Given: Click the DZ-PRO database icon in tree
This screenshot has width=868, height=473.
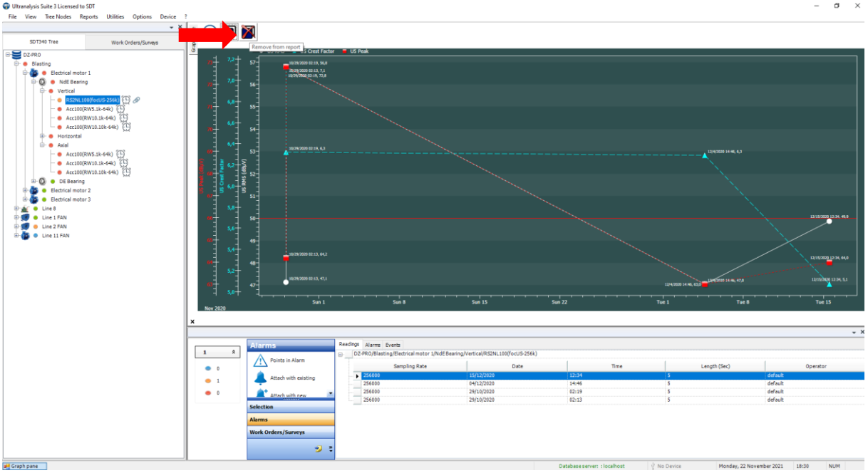Looking at the screenshot, I should (x=16, y=54).
